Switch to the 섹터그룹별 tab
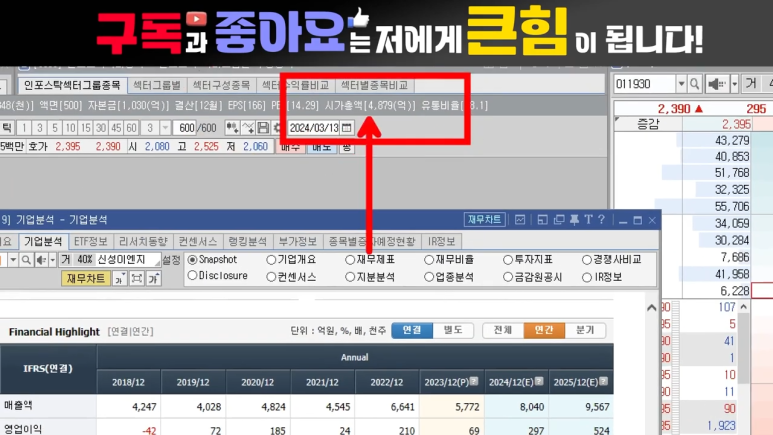Viewport: 773px width, 435px height. (x=157, y=85)
